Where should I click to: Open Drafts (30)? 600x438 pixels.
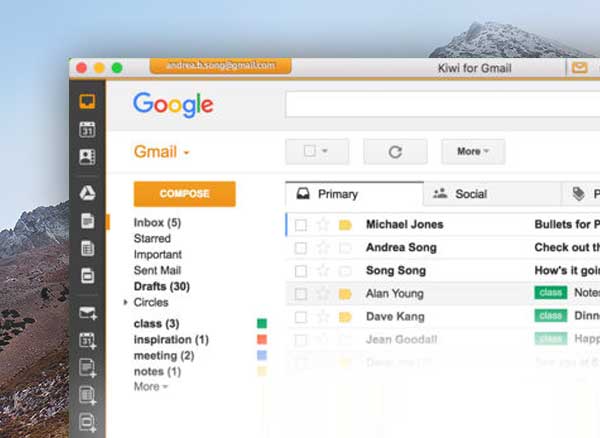[162, 287]
